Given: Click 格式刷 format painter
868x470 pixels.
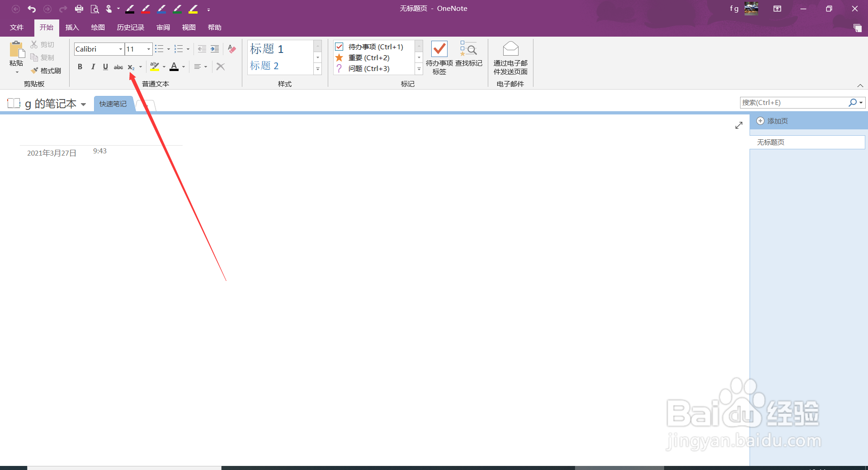Looking at the screenshot, I should pos(46,71).
